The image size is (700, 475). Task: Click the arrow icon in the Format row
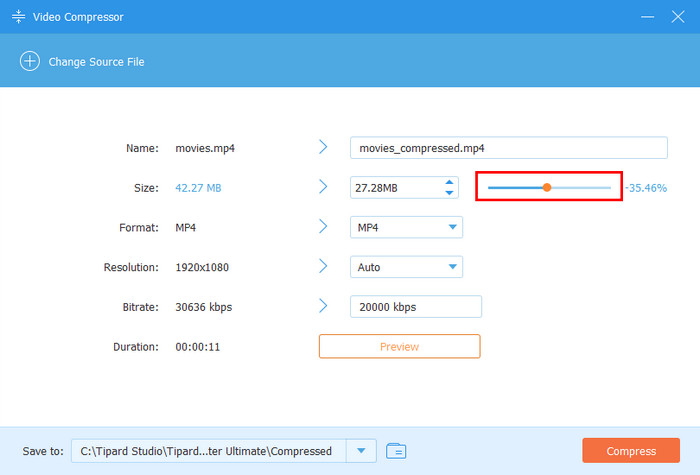pyautogui.click(x=323, y=227)
